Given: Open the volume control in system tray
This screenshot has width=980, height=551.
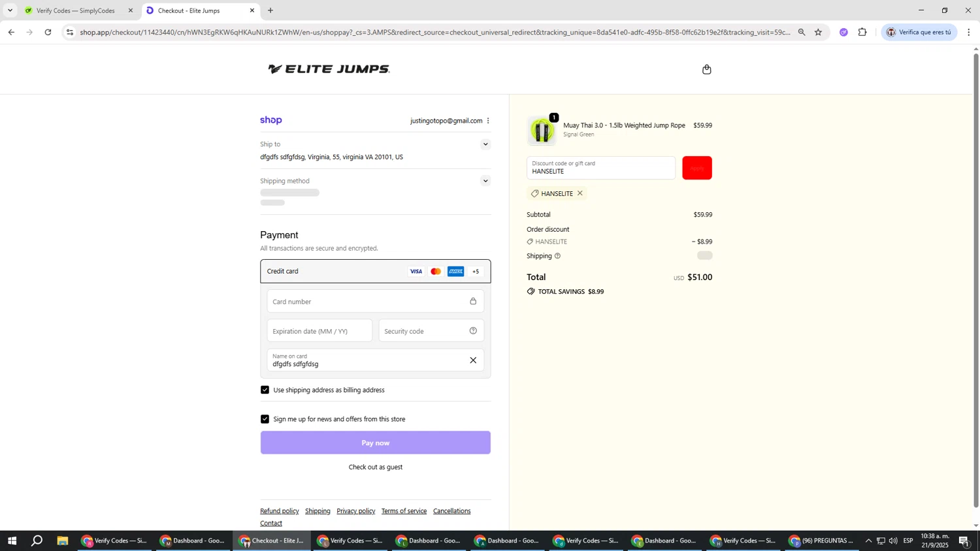Looking at the screenshot, I should click(x=893, y=541).
